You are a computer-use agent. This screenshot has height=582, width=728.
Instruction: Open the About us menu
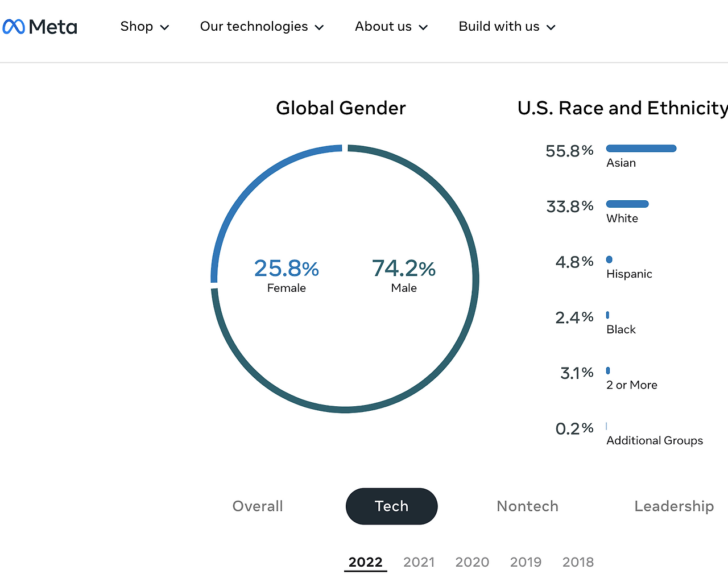pos(391,27)
